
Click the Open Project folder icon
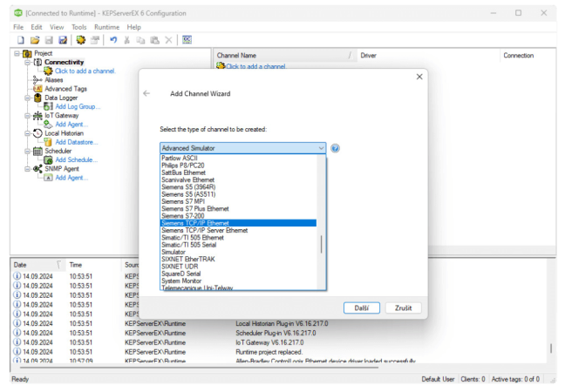pyautogui.click(x=35, y=40)
